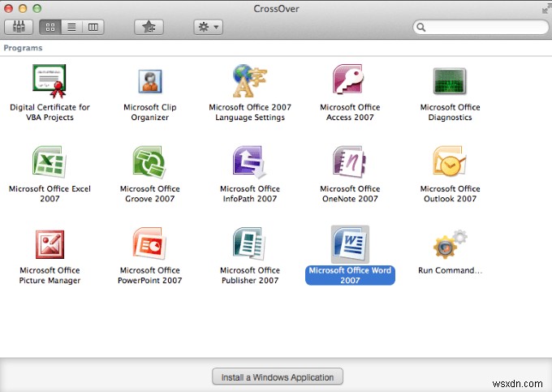
Task: Click "Microsoft Office 2007 Language Settings" label
Action: click(x=250, y=112)
